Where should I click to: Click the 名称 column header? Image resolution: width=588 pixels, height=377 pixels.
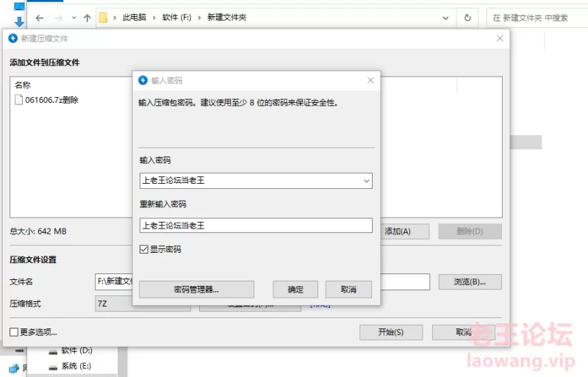23,85
